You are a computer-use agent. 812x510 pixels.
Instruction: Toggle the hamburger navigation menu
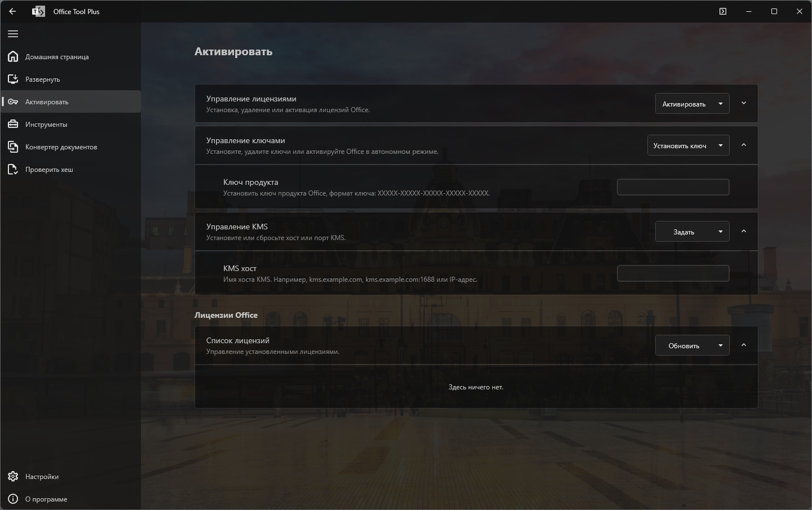tap(13, 34)
